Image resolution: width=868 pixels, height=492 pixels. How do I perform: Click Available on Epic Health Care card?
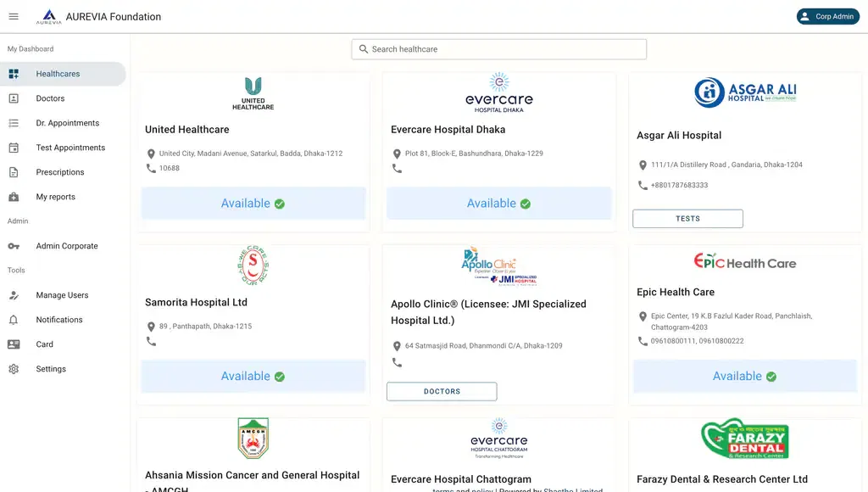744,376
